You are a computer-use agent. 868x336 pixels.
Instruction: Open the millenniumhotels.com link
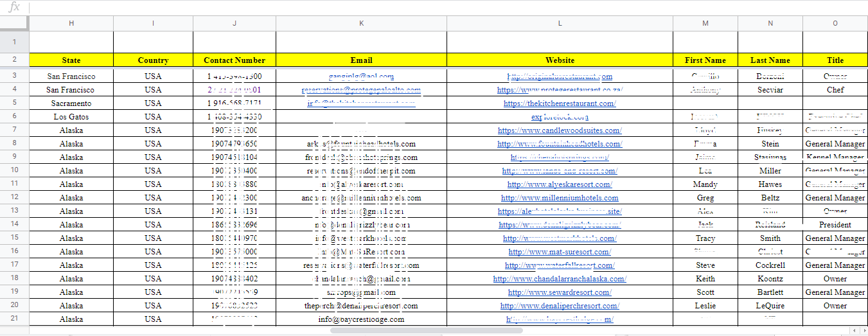coord(560,198)
